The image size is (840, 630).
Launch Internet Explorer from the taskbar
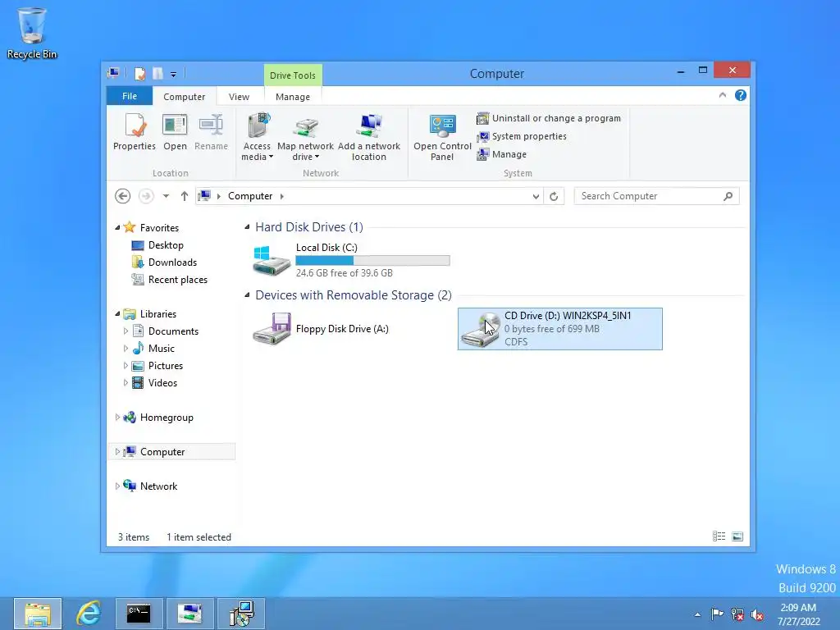89,614
